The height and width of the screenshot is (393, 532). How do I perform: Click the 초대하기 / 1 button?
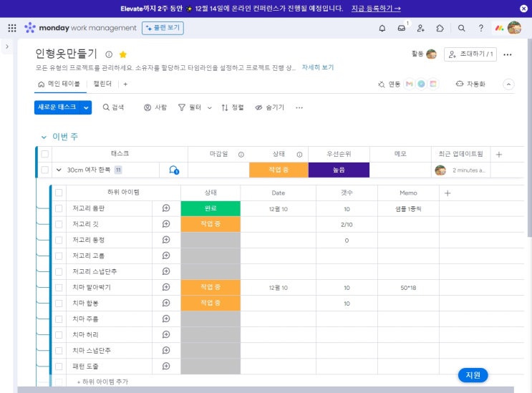(x=470, y=54)
